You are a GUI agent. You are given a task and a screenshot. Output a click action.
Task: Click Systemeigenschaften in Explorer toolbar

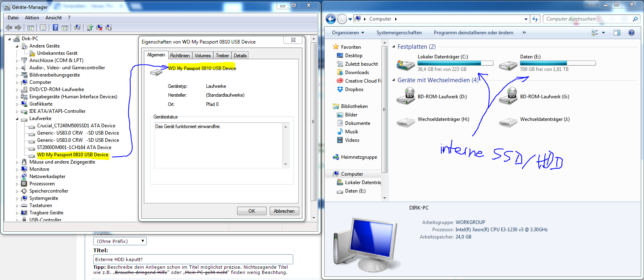coord(399,33)
